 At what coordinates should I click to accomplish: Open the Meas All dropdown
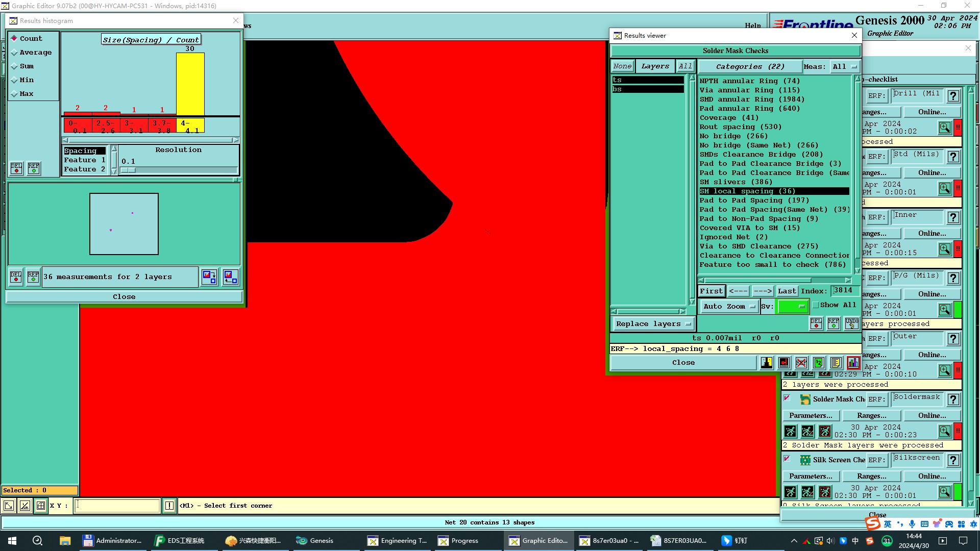point(845,67)
